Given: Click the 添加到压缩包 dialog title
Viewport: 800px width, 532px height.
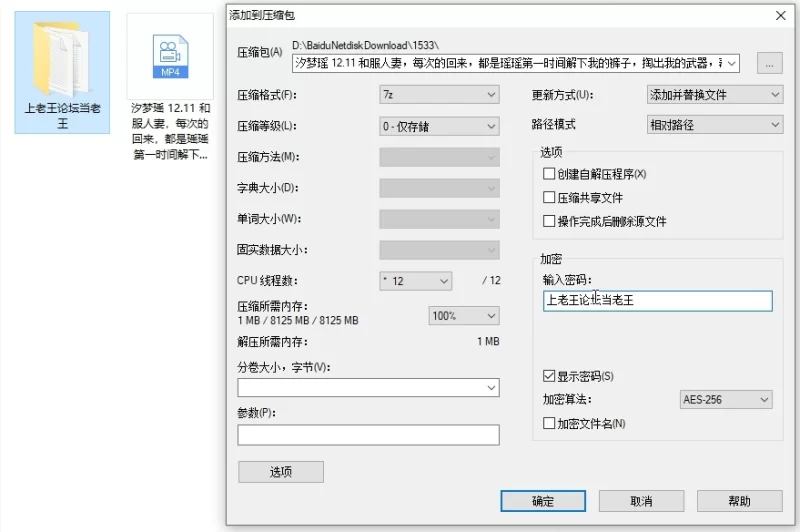Looking at the screenshot, I should tap(262, 15).
